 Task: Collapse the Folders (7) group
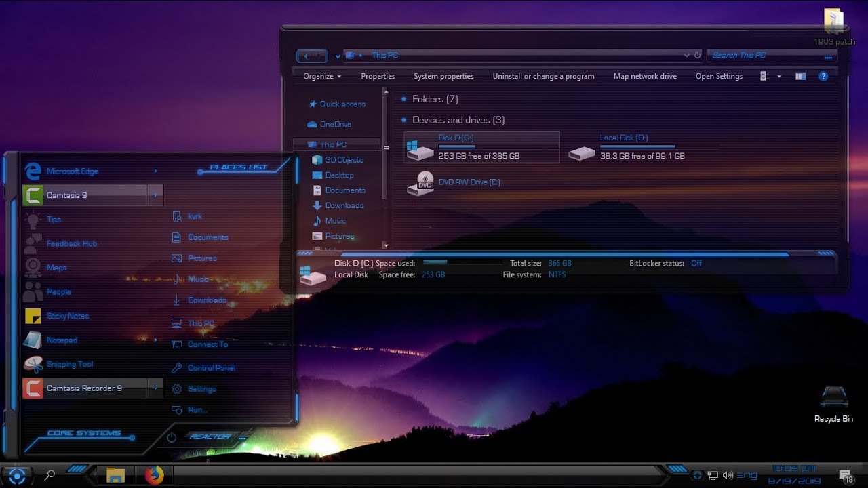point(404,100)
